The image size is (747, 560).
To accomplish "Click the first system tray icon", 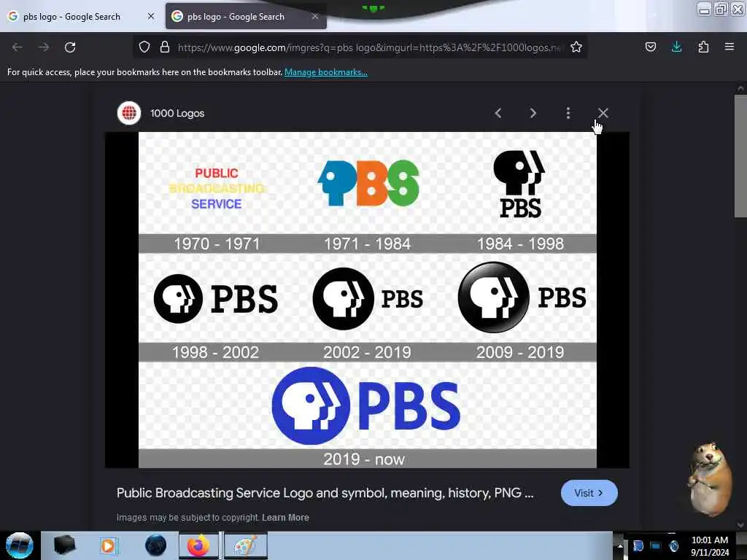I will tap(638, 546).
